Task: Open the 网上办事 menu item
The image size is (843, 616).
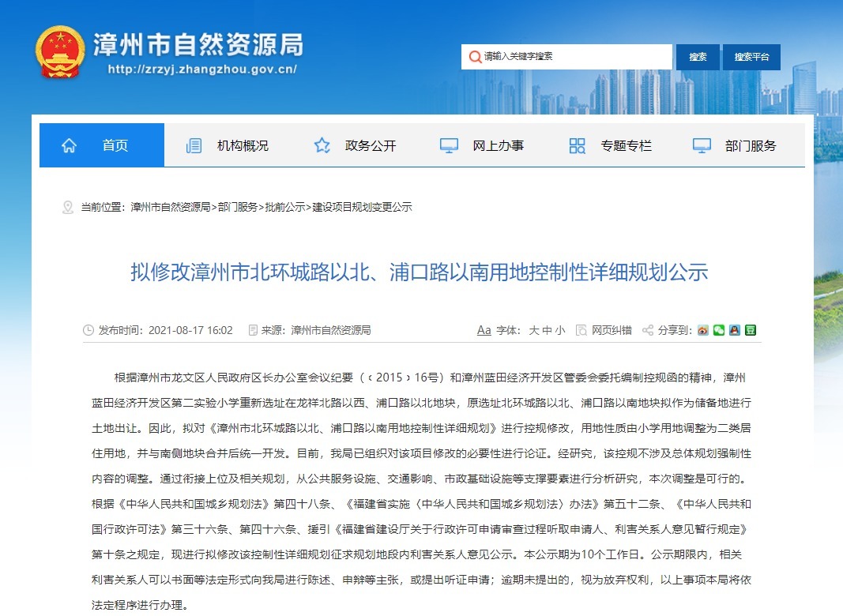Action: [498, 145]
